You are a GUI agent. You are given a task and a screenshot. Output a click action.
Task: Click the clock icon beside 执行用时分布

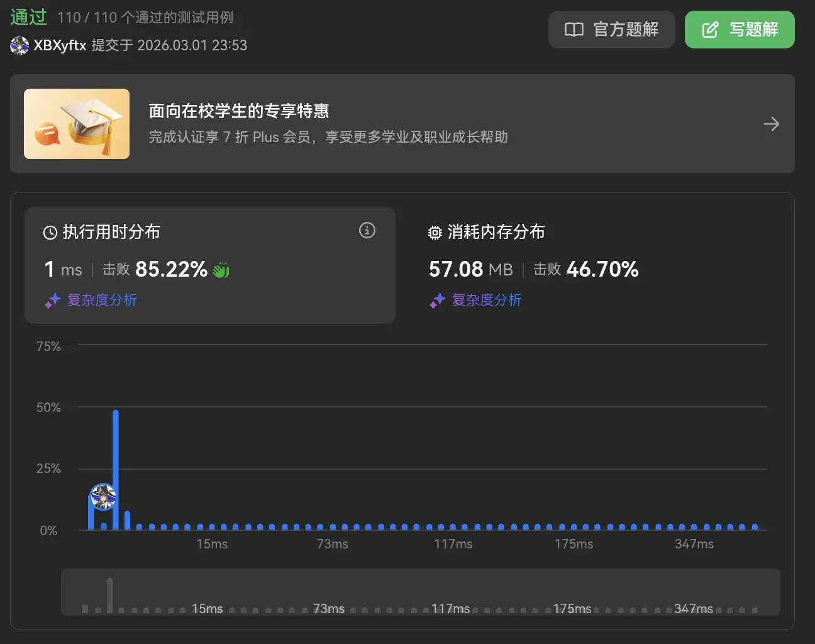click(50, 233)
